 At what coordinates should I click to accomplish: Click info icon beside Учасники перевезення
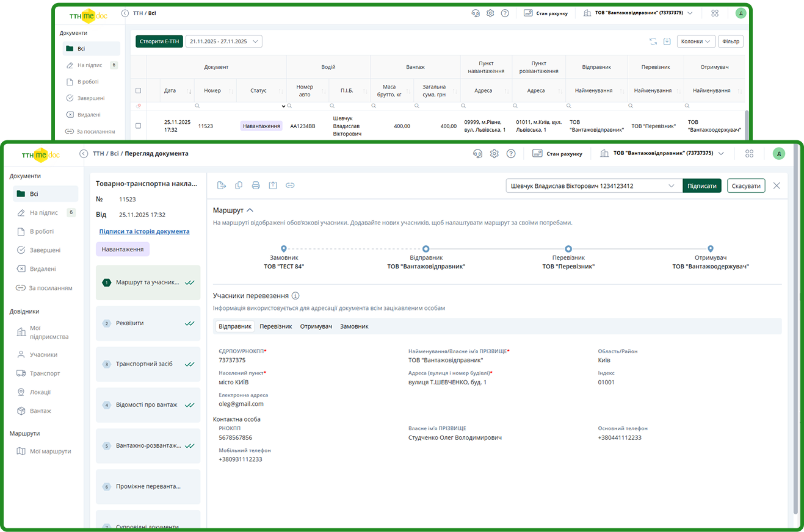coord(295,296)
